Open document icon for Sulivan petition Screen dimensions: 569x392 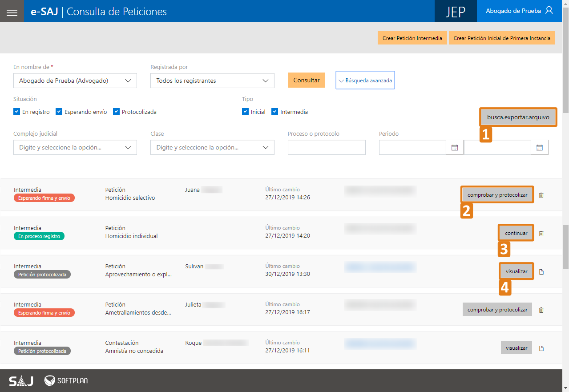pyautogui.click(x=541, y=271)
